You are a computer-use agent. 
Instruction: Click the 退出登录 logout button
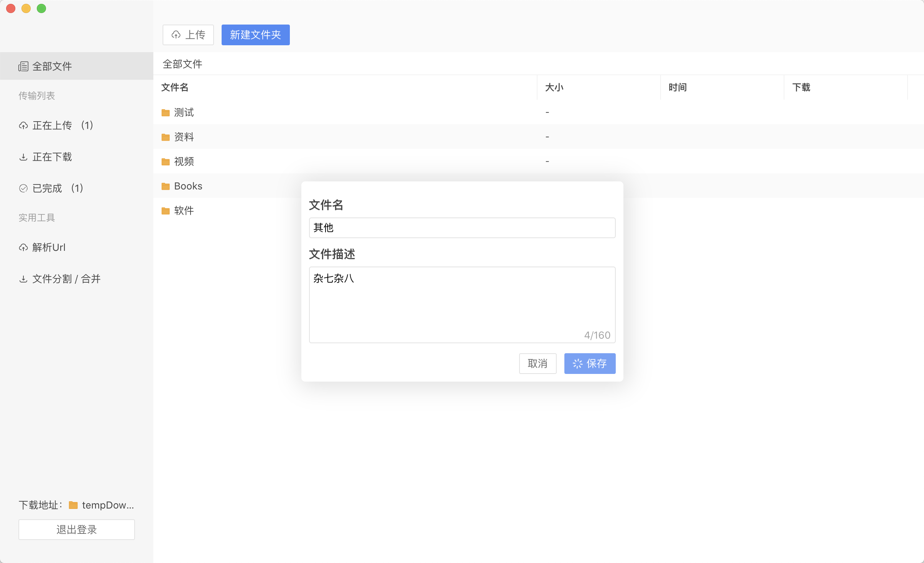click(77, 529)
